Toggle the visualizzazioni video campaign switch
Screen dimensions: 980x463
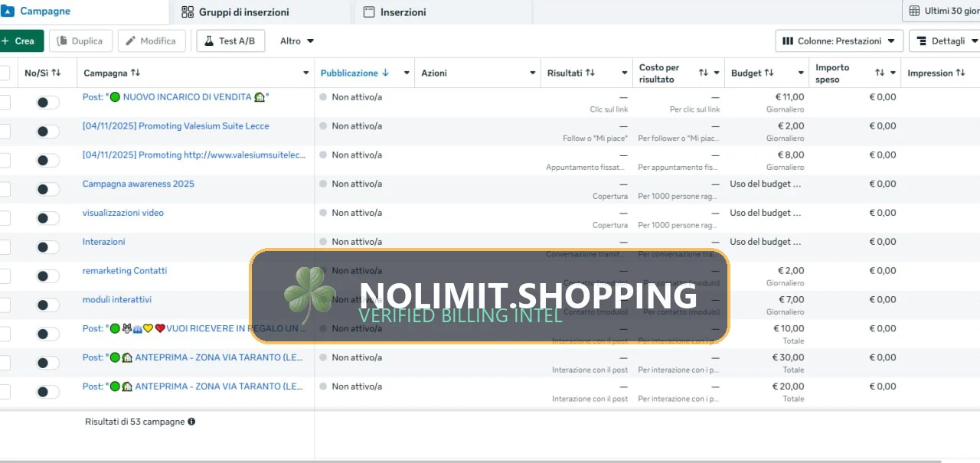47,218
